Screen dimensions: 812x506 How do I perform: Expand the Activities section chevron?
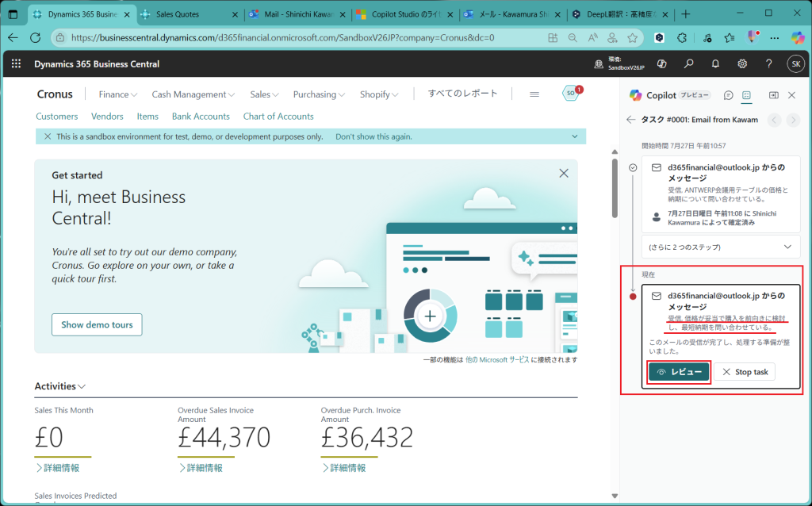82,386
